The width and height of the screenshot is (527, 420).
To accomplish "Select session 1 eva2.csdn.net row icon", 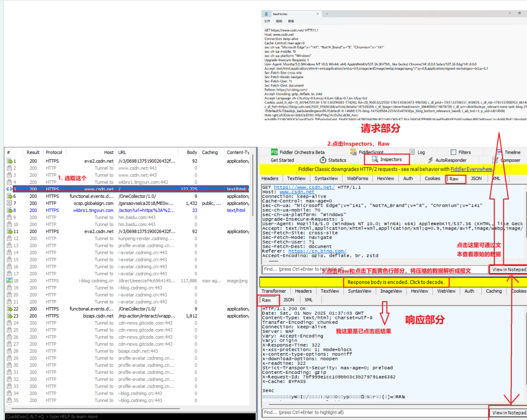I will [x=9, y=161].
